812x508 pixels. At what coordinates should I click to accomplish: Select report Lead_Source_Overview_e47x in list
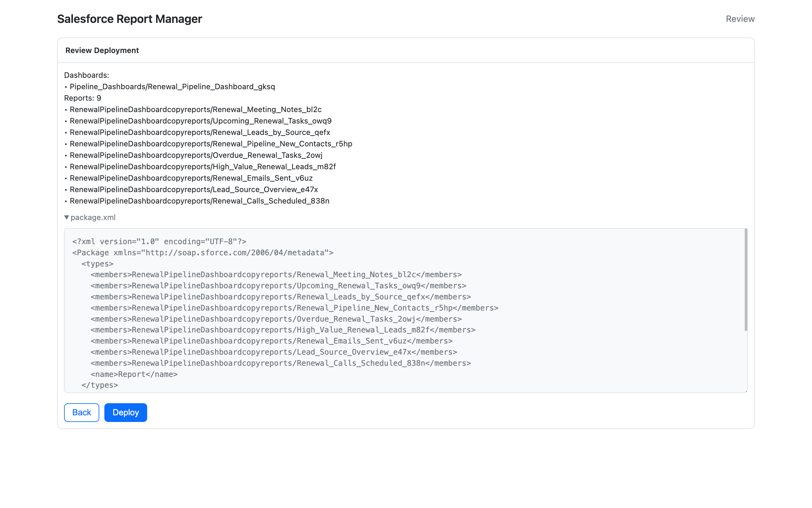pos(194,190)
